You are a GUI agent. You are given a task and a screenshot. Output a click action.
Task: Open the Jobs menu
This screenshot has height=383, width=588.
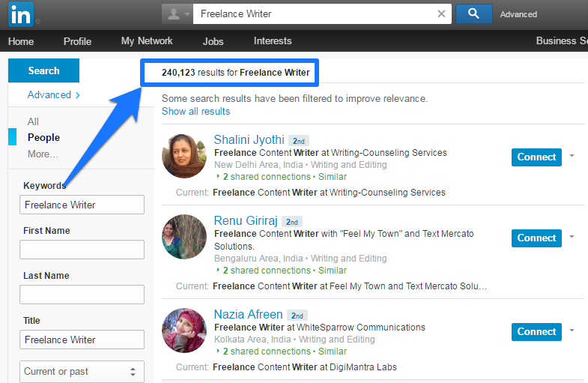tap(213, 41)
